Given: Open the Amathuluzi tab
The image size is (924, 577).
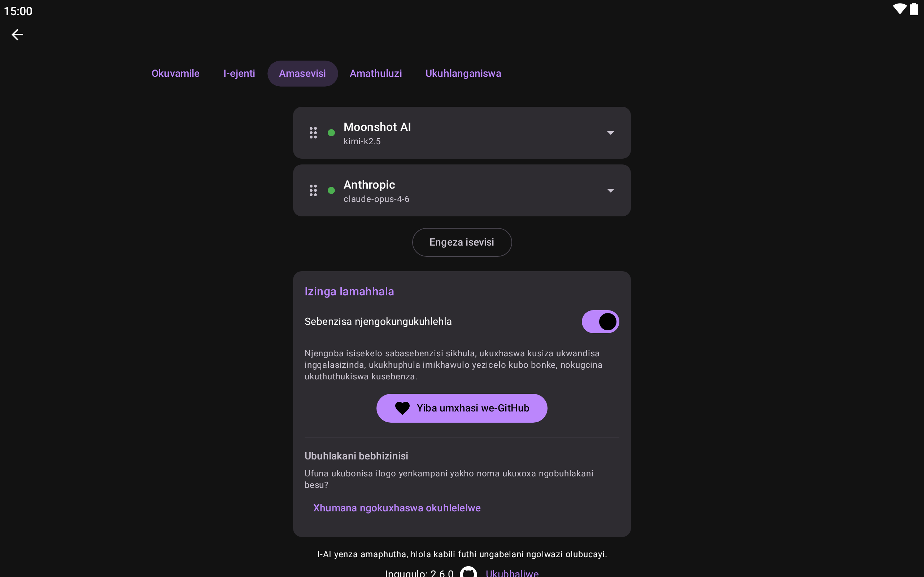Looking at the screenshot, I should coord(376,73).
